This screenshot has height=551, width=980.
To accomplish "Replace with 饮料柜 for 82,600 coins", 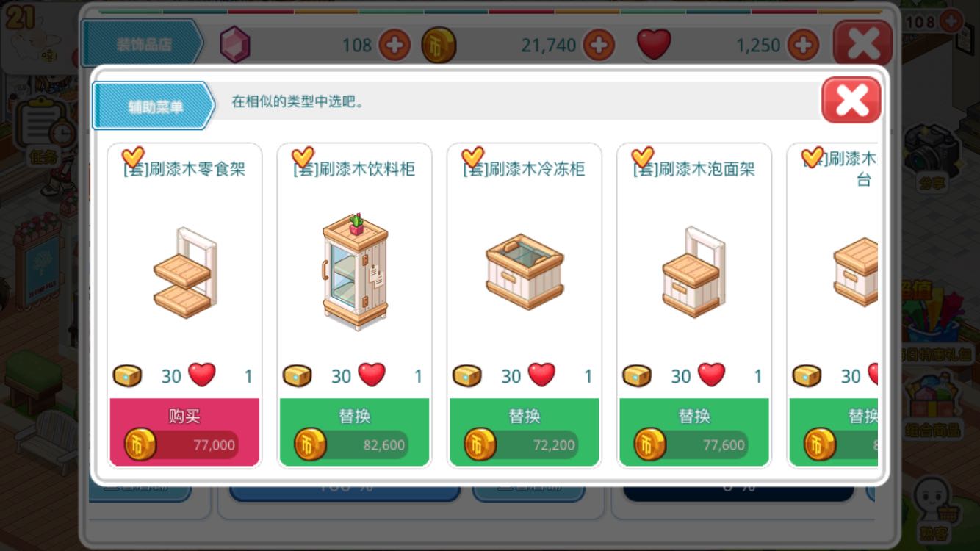I will 354,432.
